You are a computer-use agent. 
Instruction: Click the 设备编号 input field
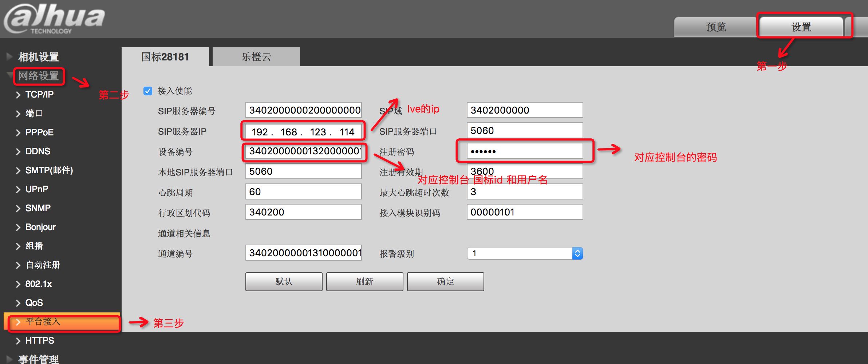pos(304,151)
